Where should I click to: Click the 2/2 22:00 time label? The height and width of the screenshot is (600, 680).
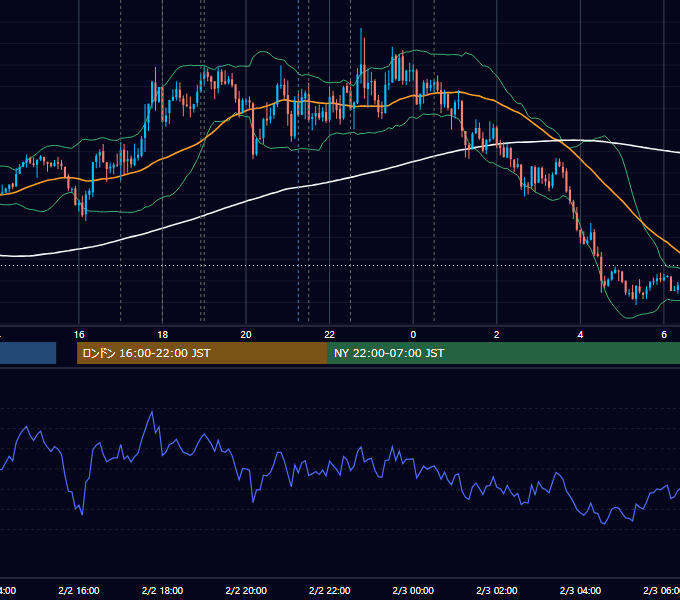330,590
